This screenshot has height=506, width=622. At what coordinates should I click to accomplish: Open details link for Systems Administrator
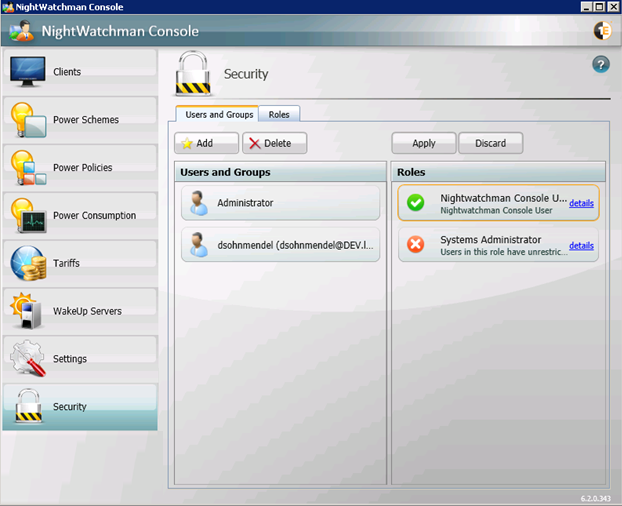coord(581,245)
